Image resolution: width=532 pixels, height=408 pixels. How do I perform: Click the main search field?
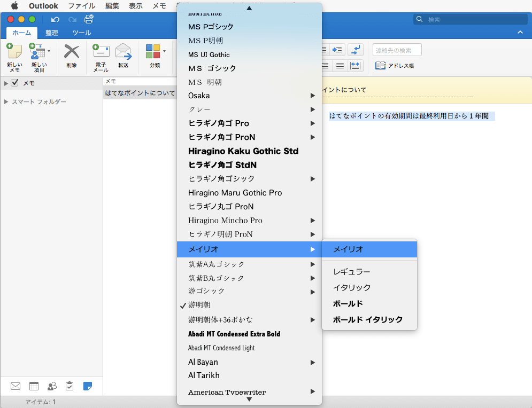point(471,19)
